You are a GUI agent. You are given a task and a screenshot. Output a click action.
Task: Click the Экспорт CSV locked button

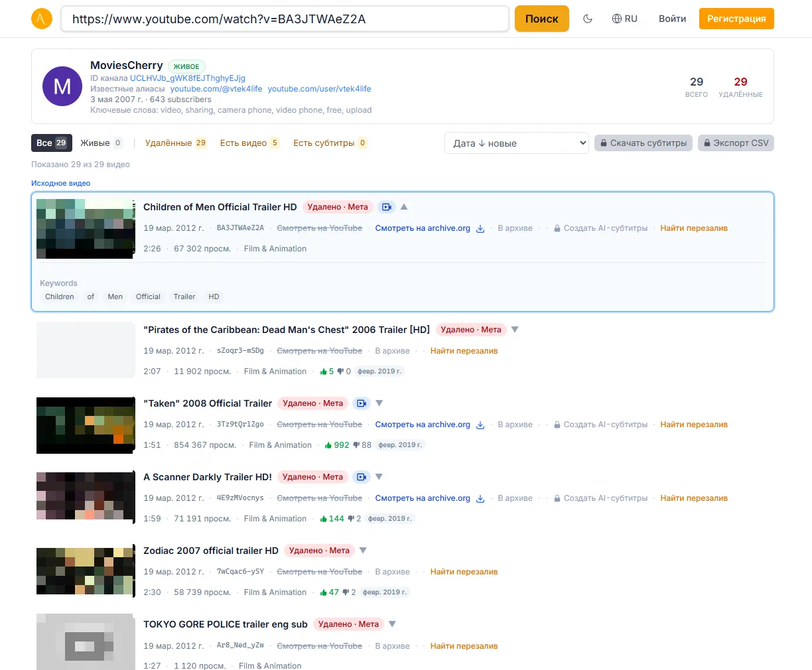coord(736,143)
